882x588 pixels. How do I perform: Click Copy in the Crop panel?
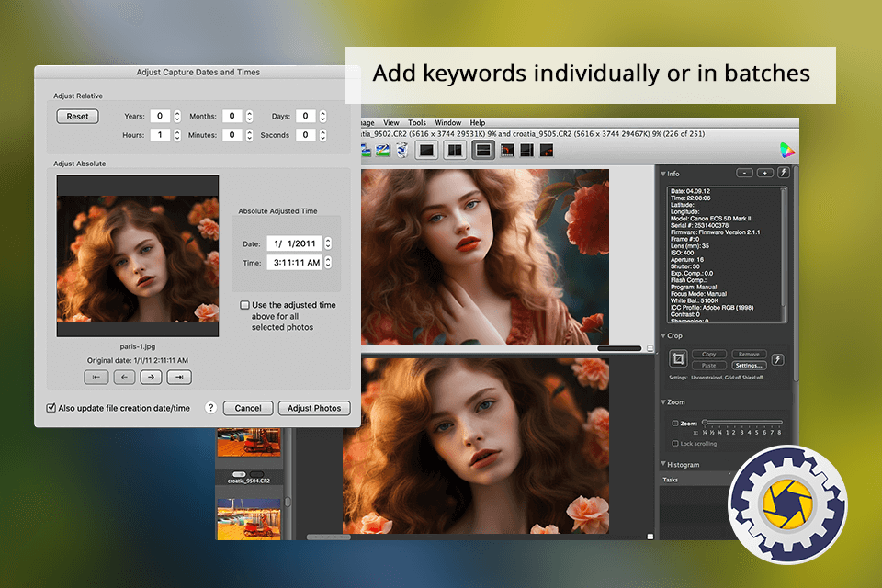[708, 354]
